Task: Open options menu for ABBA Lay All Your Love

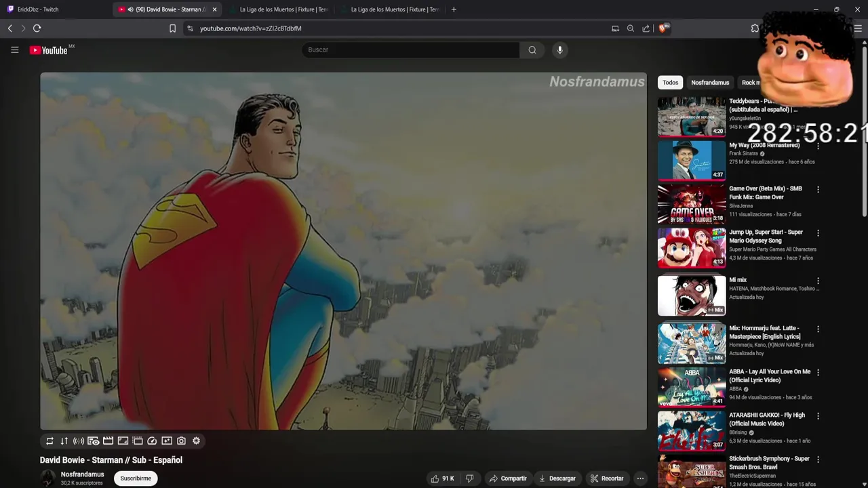Action: [x=818, y=373]
